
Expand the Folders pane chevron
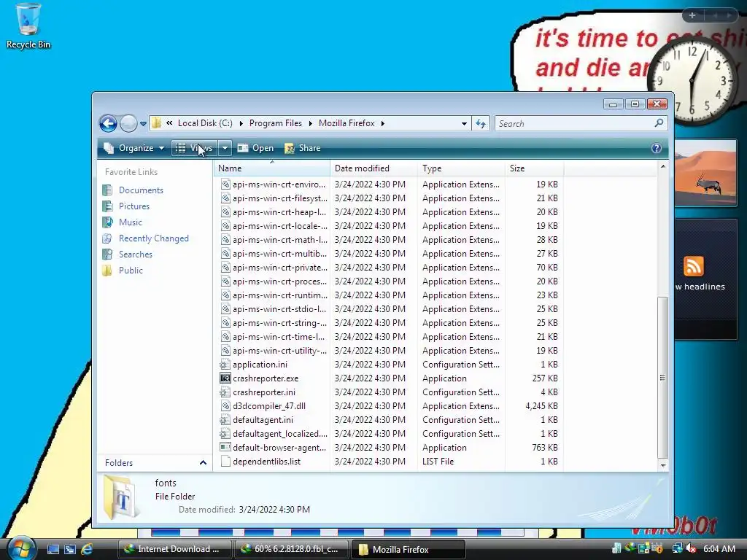point(203,463)
